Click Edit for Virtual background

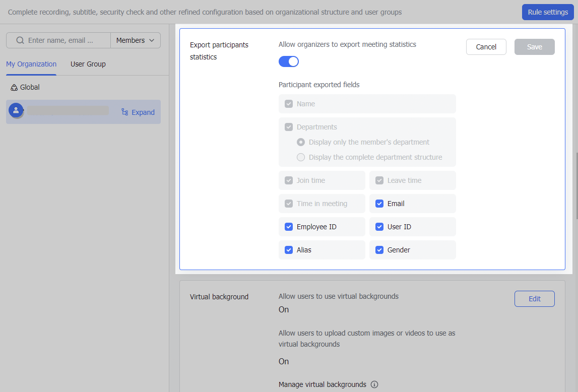point(535,299)
